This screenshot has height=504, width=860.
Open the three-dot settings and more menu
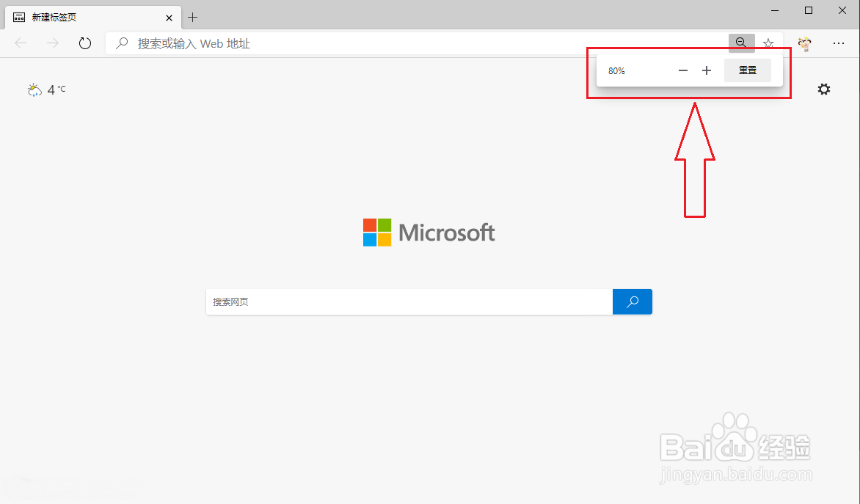coord(839,43)
